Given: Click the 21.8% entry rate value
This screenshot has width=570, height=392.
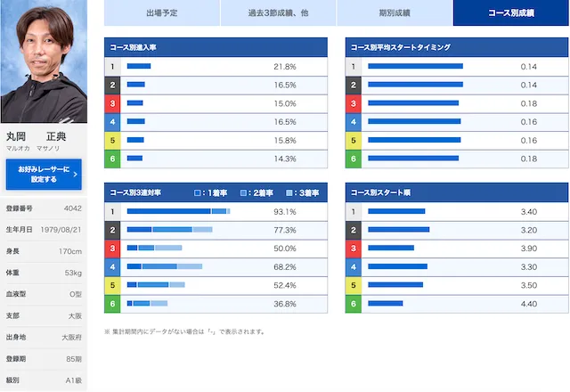Looking at the screenshot, I should pos(285,67).
